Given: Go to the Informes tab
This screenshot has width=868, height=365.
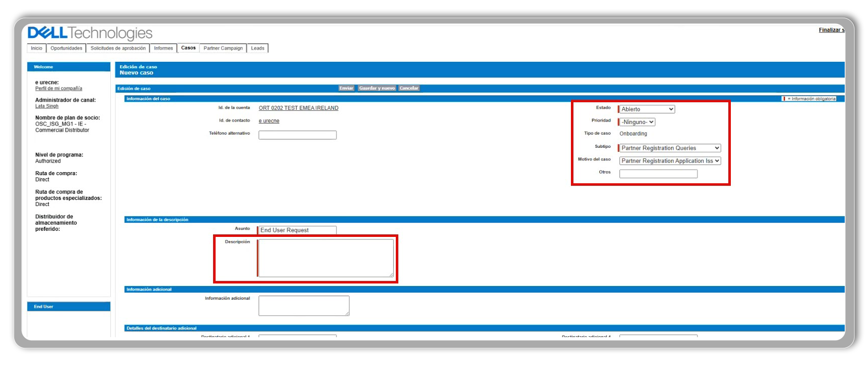Looking at the screenshot, I should tap(163, 49).
